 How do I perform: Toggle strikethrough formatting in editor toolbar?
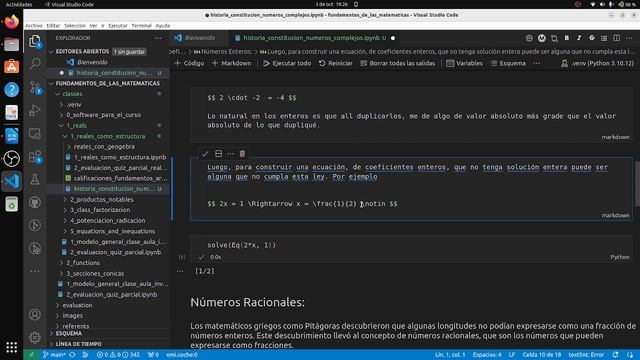[x=591, y=38]
